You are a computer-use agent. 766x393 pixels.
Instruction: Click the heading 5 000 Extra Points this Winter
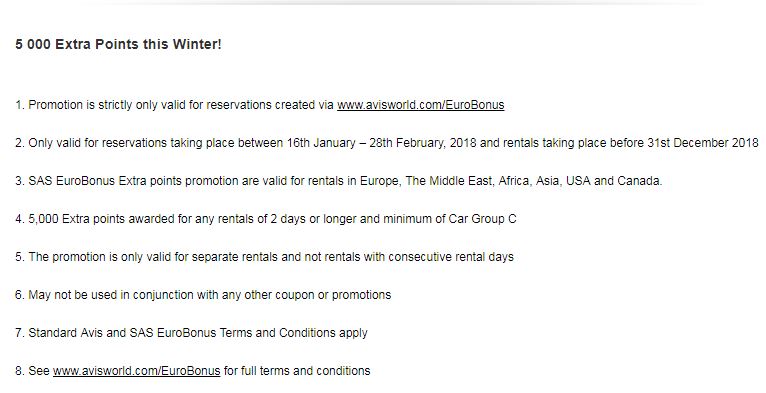coord(118,44)
